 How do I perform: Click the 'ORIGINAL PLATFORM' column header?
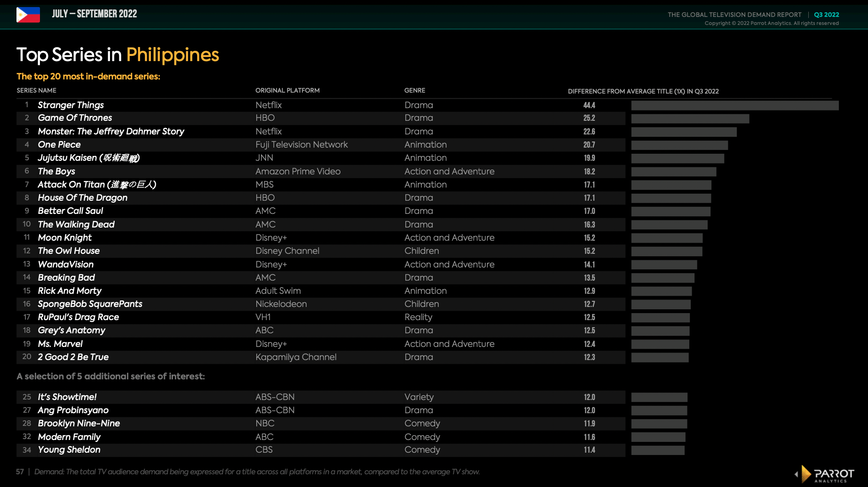[x=287, y=90]
